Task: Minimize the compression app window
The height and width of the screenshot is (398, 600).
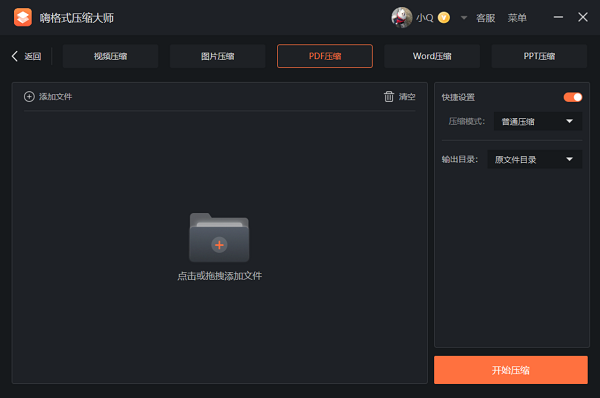Action: 558,17
